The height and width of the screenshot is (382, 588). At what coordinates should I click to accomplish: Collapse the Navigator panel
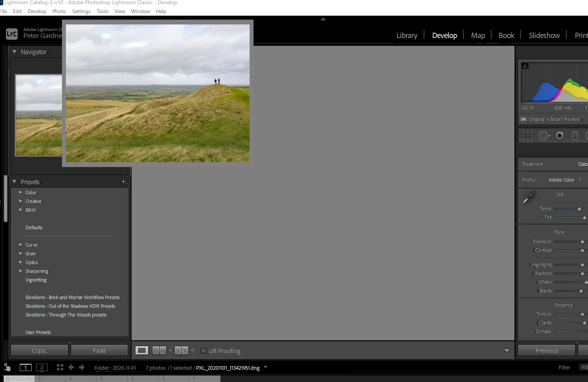(x=14, y=52)
